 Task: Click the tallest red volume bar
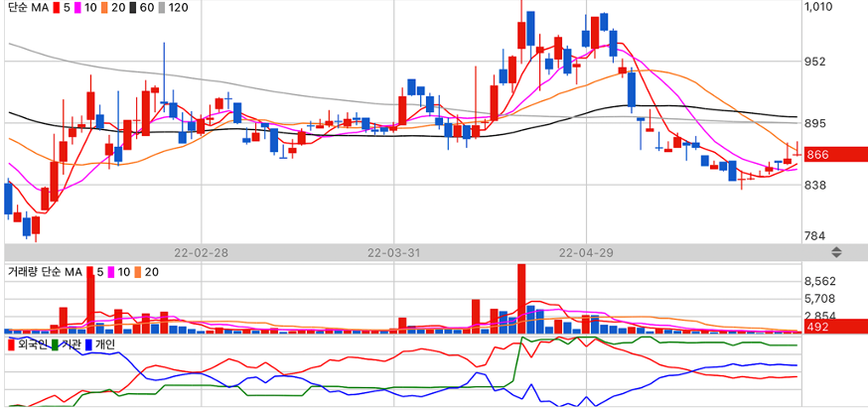pyautogui.click(x=521, y=299)
